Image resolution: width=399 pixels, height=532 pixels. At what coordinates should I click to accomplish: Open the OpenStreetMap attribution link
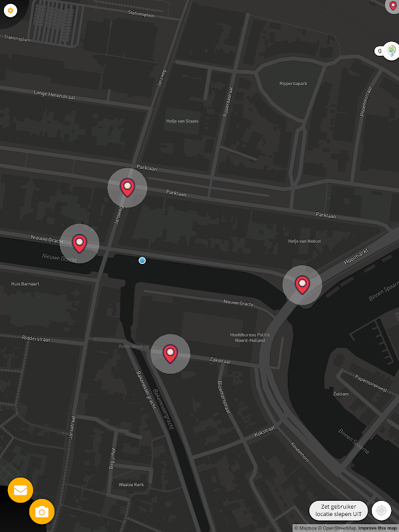337,528
